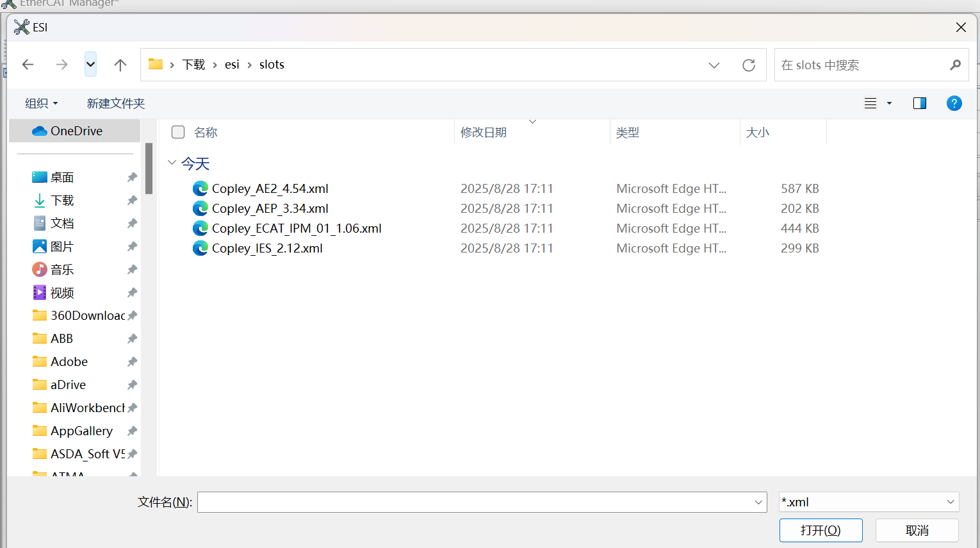Open the 组织 menu

pos(42,103)
